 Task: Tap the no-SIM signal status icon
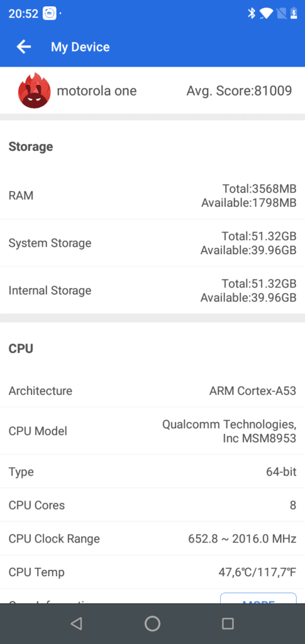pos(281,14)
